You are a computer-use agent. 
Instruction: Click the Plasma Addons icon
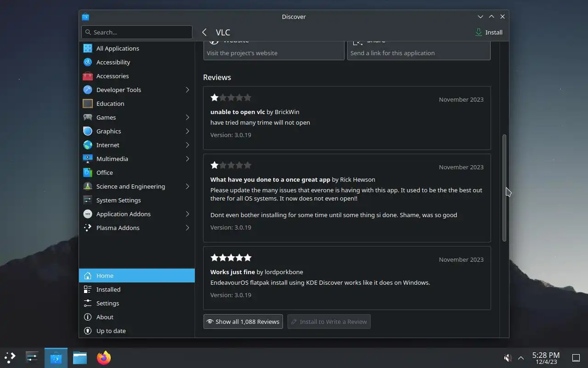tap(88, 228)
